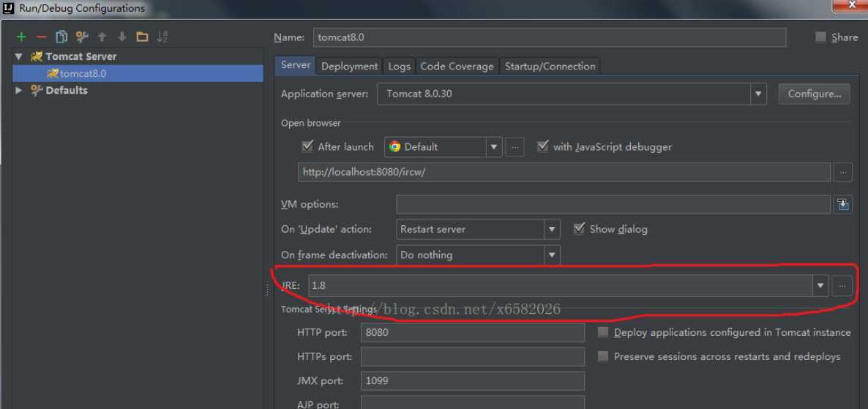Switch to the Startup/Connection tab
Image resolution: width=868 pixels, height=409 pixels.
pos(550,67)
